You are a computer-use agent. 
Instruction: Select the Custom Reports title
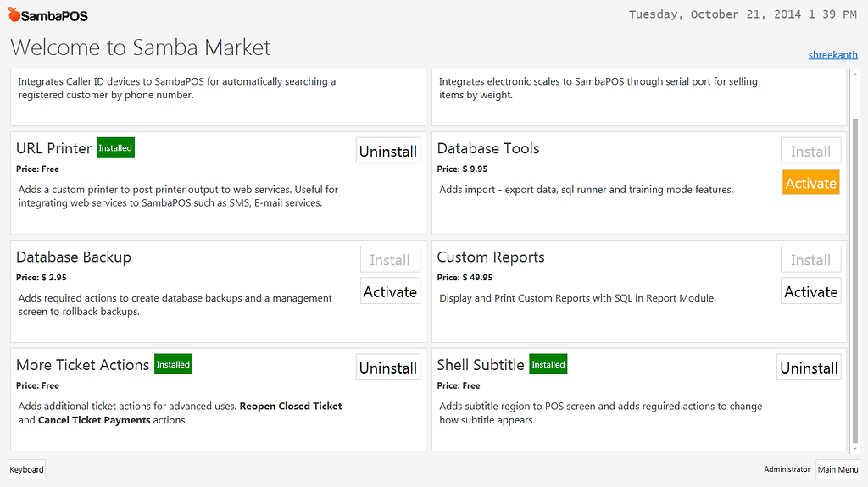coord(491,257)
